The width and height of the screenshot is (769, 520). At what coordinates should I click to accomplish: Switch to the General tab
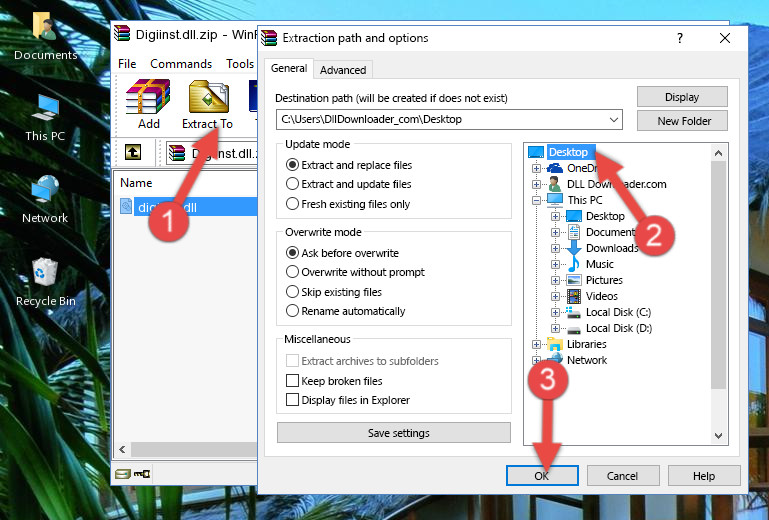(289, 68)
